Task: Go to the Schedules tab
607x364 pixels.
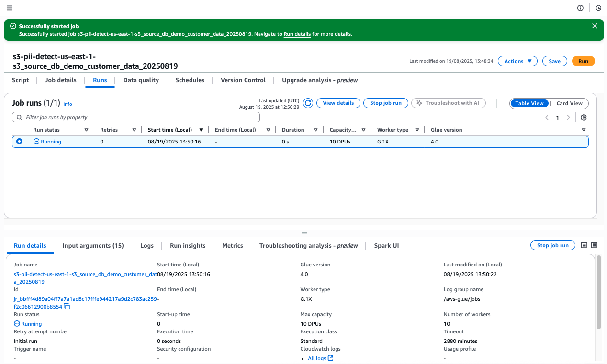Action: click(190, 80)
